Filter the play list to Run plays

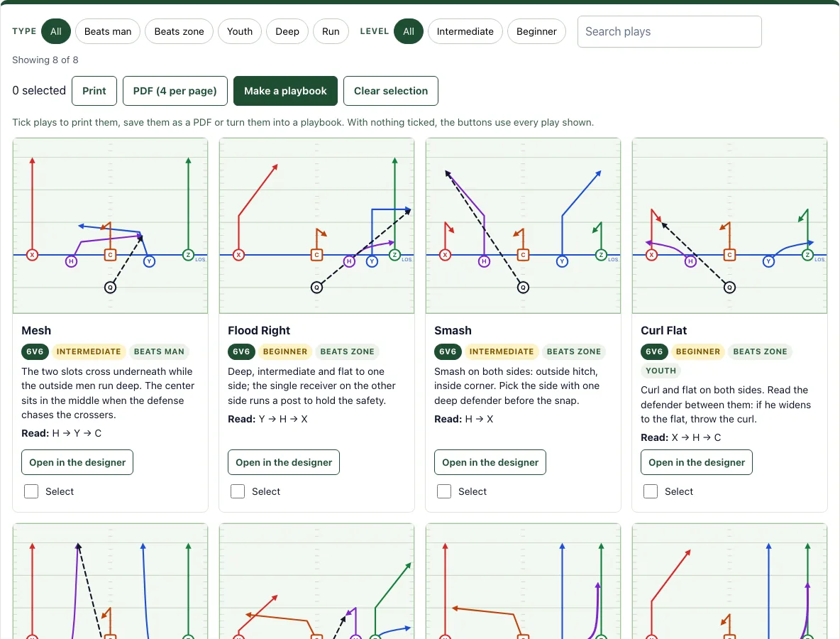[x=331, y=32]
